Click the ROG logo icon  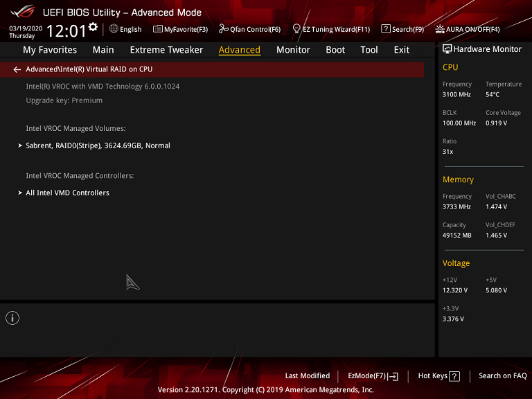tap(22, 11)
